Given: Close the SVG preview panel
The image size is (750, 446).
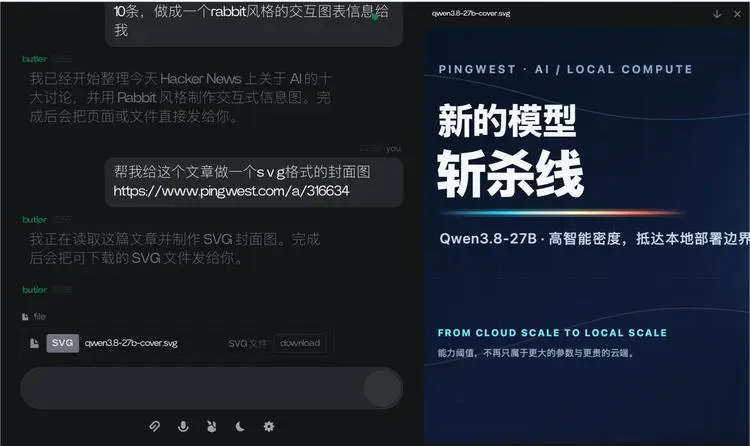Looking at the screenshot, I should coord(737,14).
